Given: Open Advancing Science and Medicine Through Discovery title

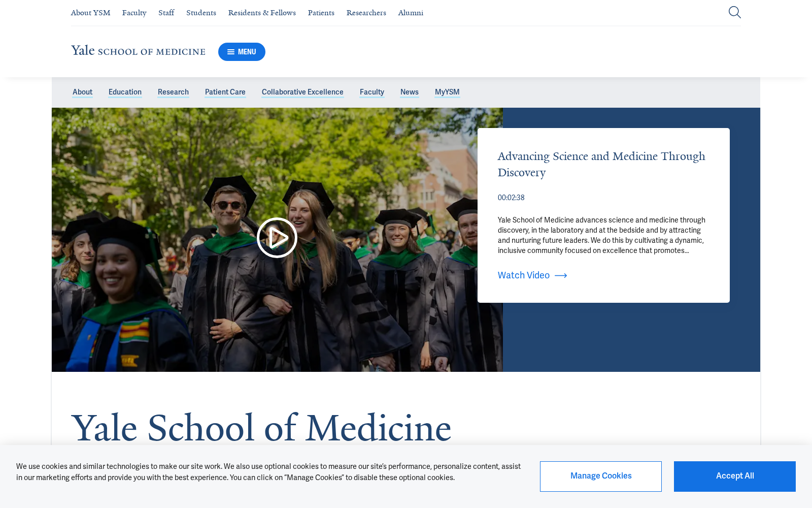Looking at the screenshot, I should tap(601, 164).
